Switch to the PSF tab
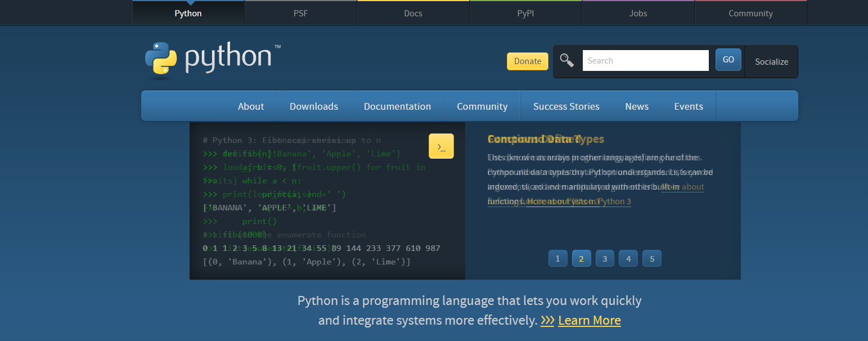 (301, 13)
